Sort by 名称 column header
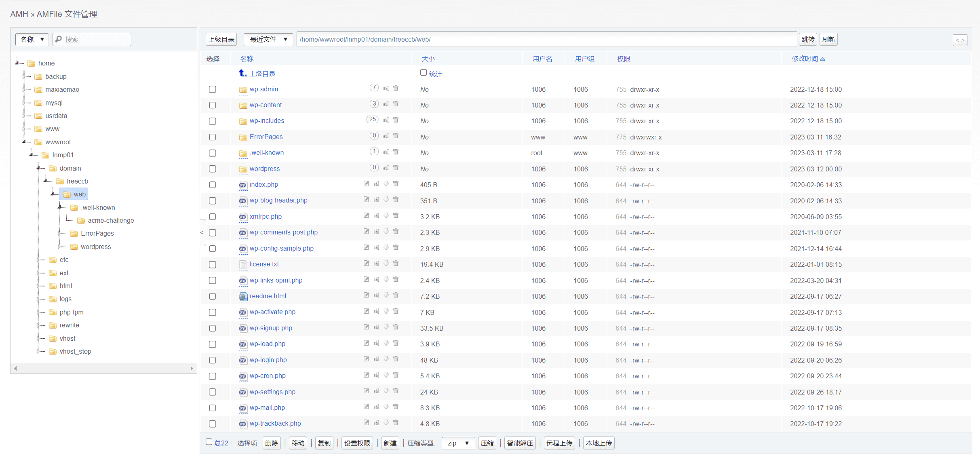980x462 pixels. click(247, 59)
